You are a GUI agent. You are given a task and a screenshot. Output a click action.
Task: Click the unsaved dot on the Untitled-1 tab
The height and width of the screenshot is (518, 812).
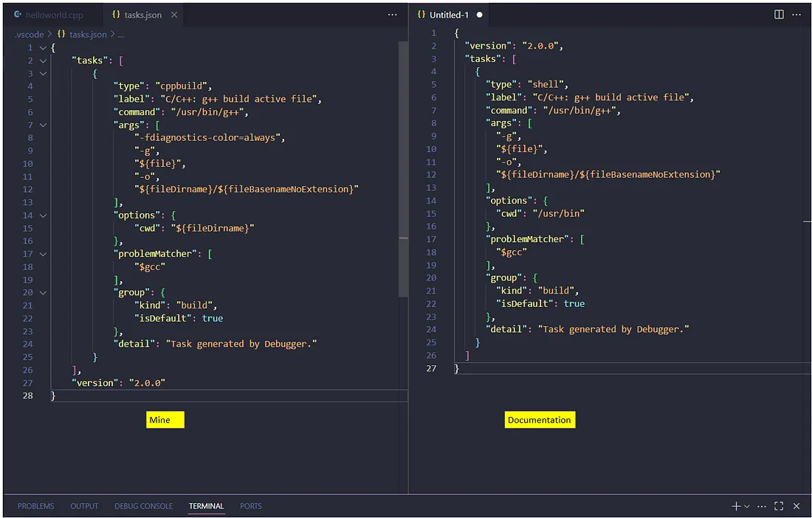480,15
